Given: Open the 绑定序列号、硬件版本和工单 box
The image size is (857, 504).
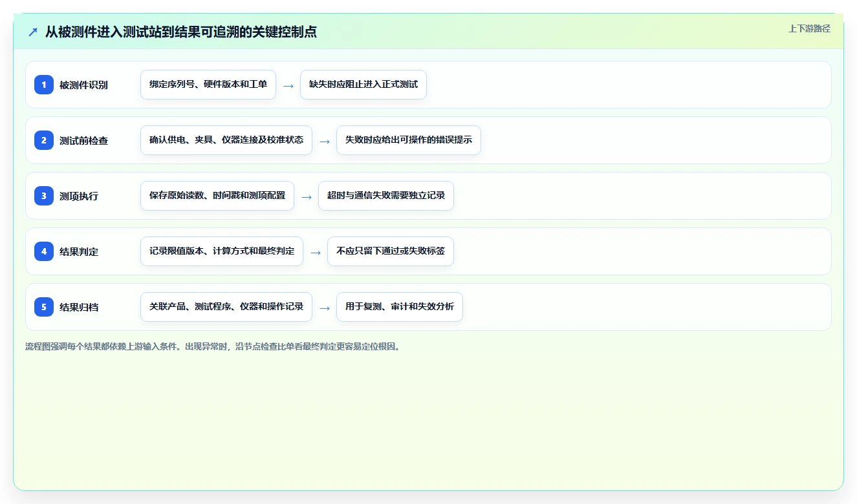Looking at the screenshot, I should click(208, 85).
